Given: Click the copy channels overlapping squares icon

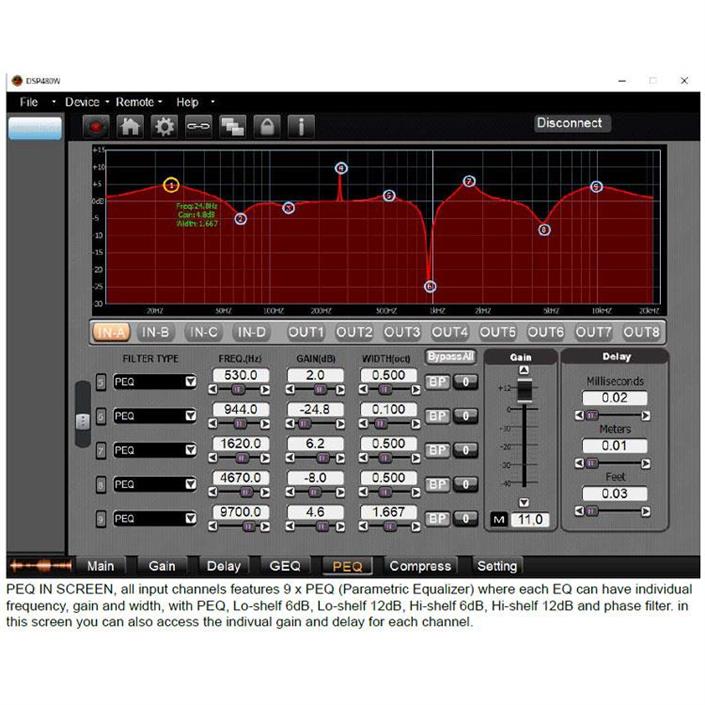Looking at the screenshot, I should coord(232,127).
